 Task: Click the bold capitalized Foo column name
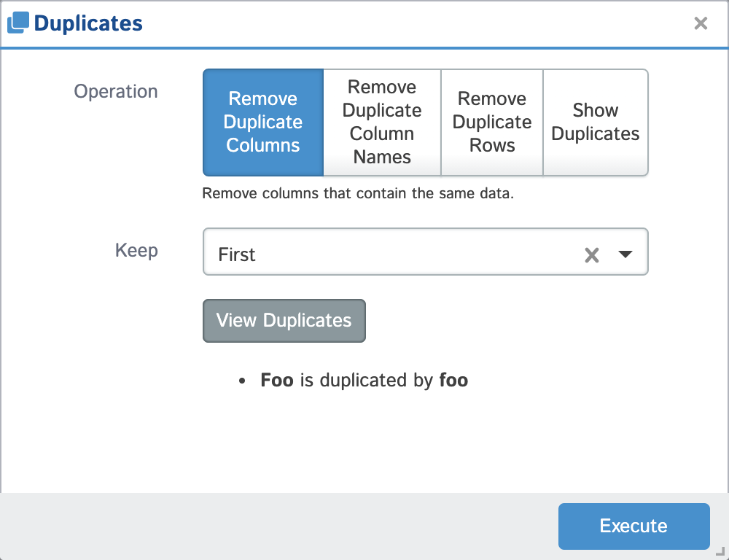coord(277,380)
